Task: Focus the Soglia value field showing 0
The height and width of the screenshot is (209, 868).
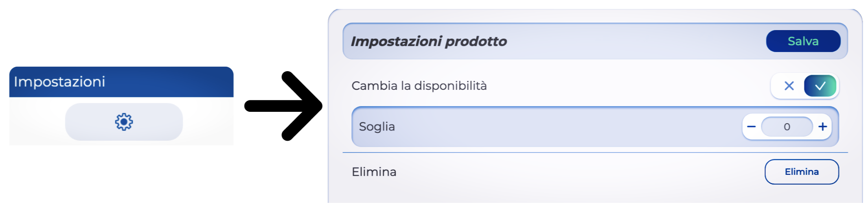Action: click(787, 127)
